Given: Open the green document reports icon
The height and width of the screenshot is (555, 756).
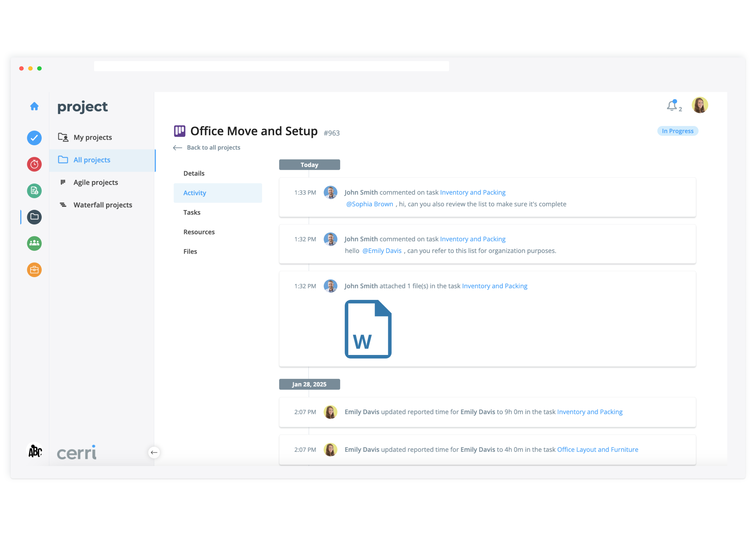Looking at the screenshot, I should click(x=34, y=191).
